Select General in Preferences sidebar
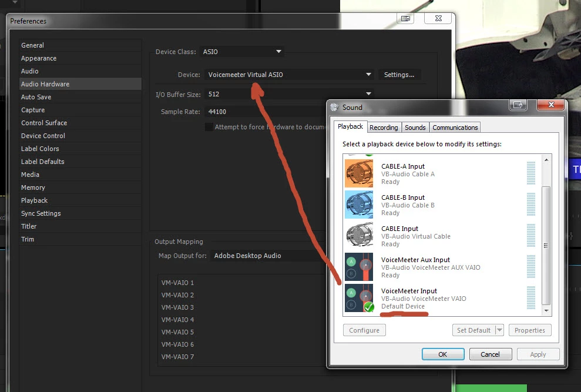 coord(80,45)
